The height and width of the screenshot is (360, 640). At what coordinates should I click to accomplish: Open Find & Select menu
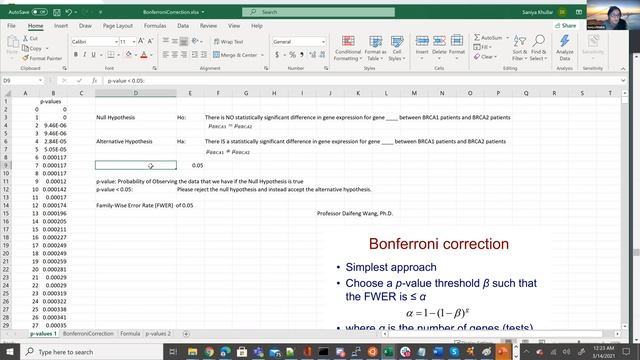point(539,48)
